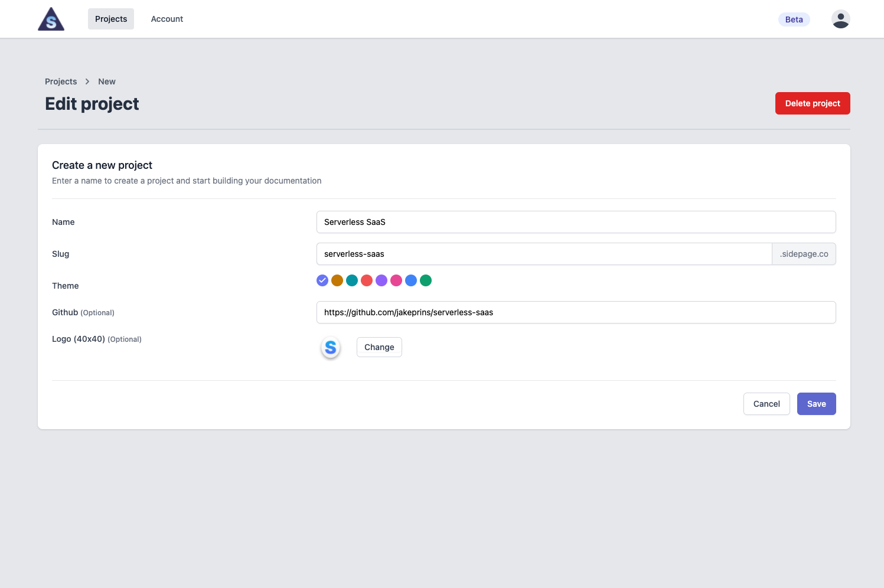Click the project logo thumbnail
Image resolution: width=884 pixels, height=588 pixels.
331,348
